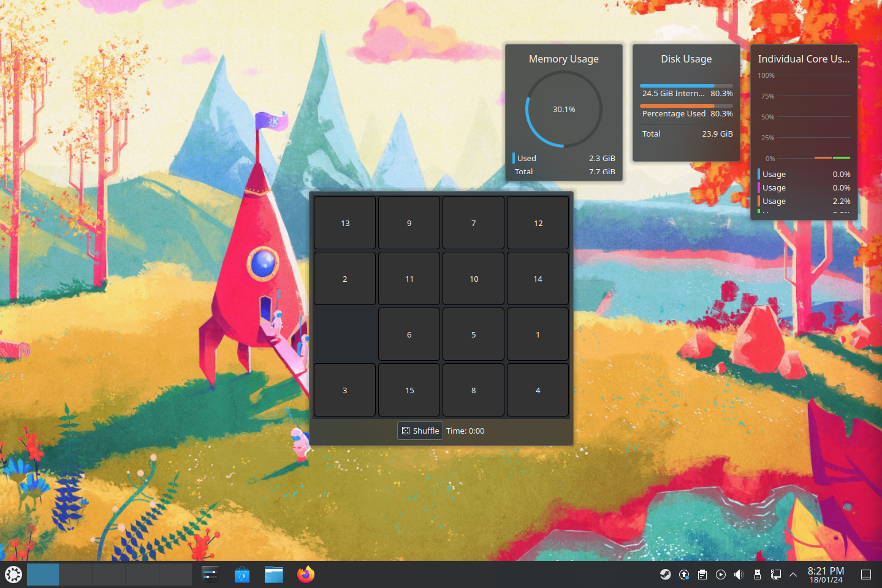The width and height of the screenshot is (882, 588).
Task: Expand the hidden system tray icons
Action: pyautogui.click(x=793, y=575)
